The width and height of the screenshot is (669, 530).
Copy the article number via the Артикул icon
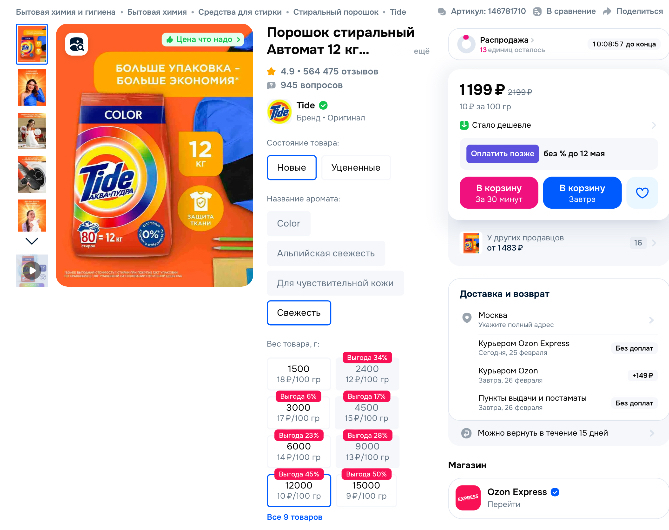point(442,12)
